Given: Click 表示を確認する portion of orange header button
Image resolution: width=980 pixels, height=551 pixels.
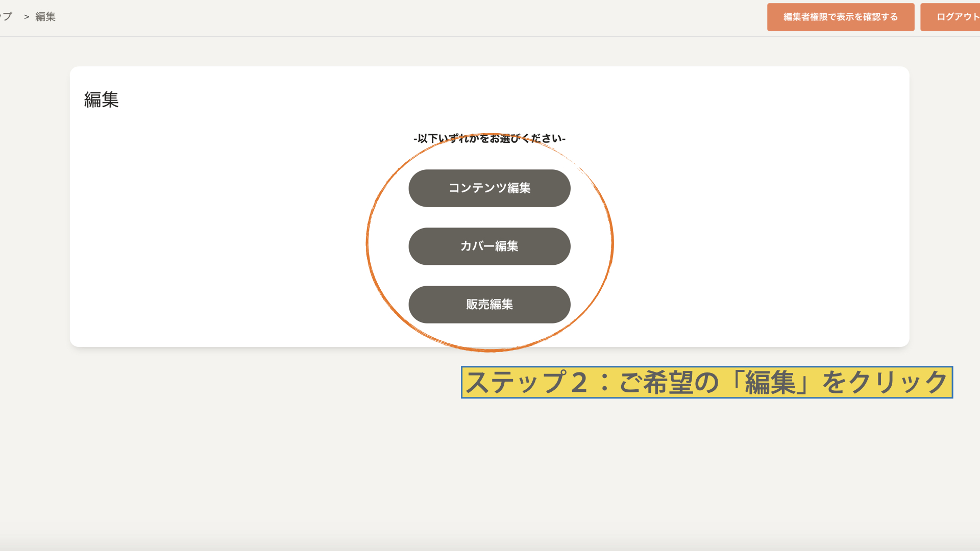Looking at the screenshot, I should (867, 17).
